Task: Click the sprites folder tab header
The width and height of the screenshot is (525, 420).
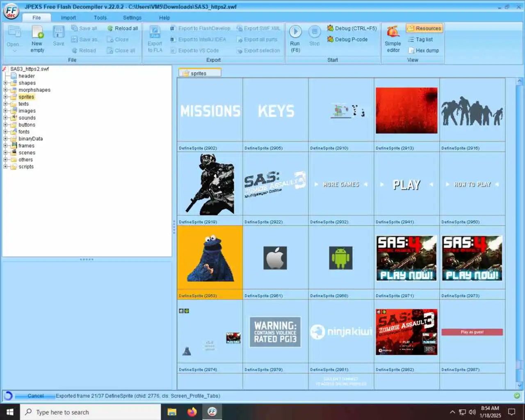Action: click(200, 73)
